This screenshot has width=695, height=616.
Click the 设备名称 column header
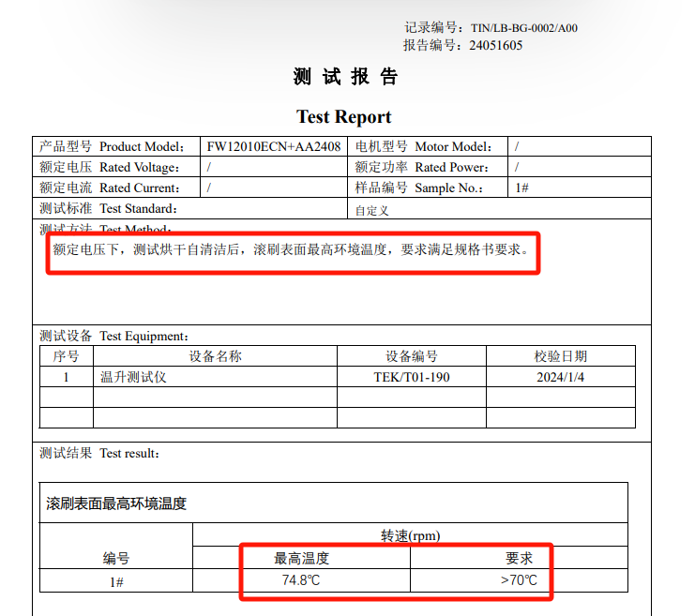pos(215,356)
